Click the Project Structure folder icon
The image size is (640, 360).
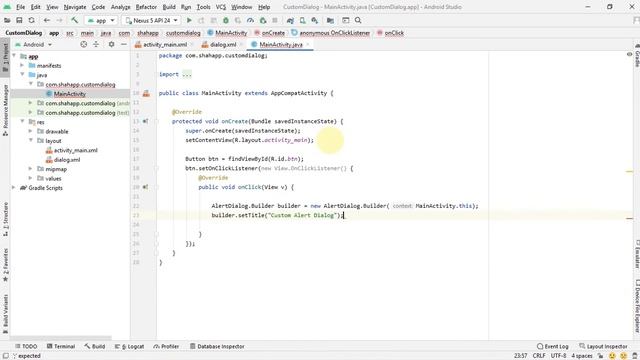[x=330, y=20]
